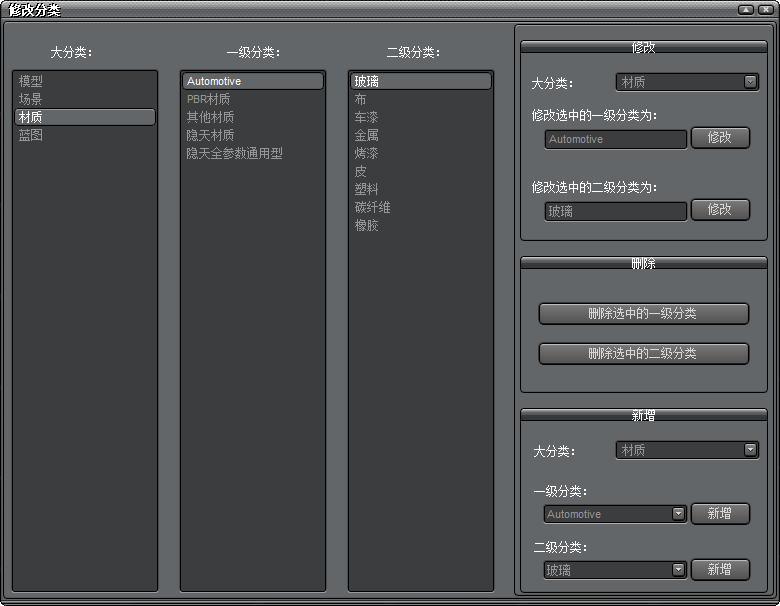This screenshot has height=606, width=780.
Task: Select 场景 in the main category list
Action: 31,99
